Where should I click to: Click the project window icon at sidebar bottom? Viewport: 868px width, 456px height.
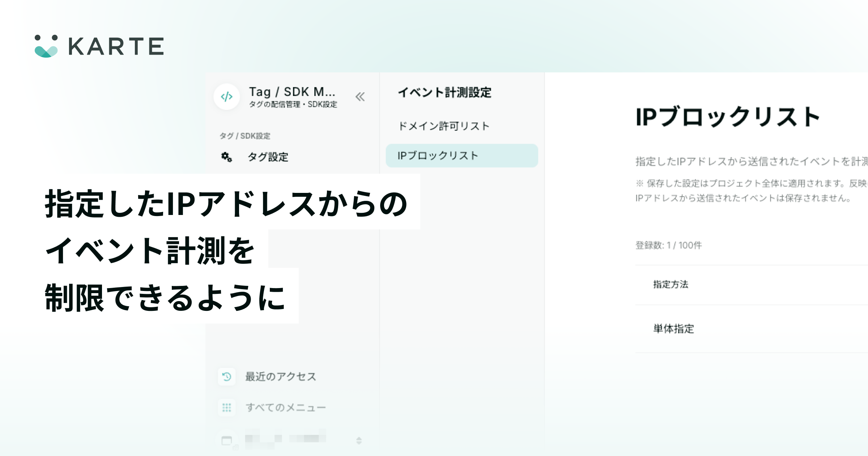coord(227,441)
